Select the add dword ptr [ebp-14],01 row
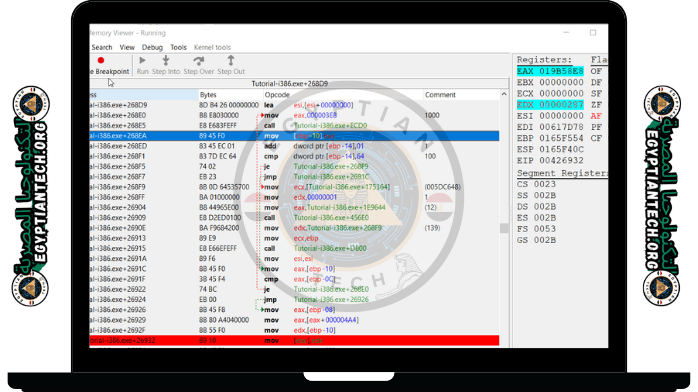 click(294, 146)
